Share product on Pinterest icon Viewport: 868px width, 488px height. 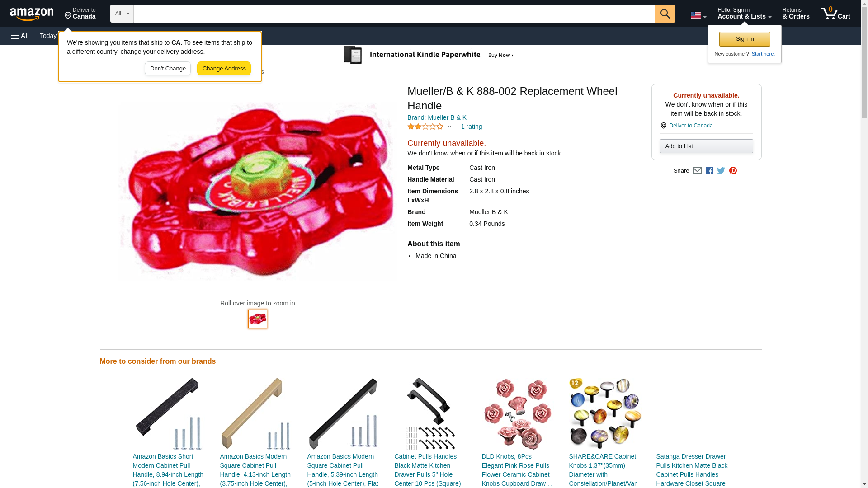[x=733, y=171]
